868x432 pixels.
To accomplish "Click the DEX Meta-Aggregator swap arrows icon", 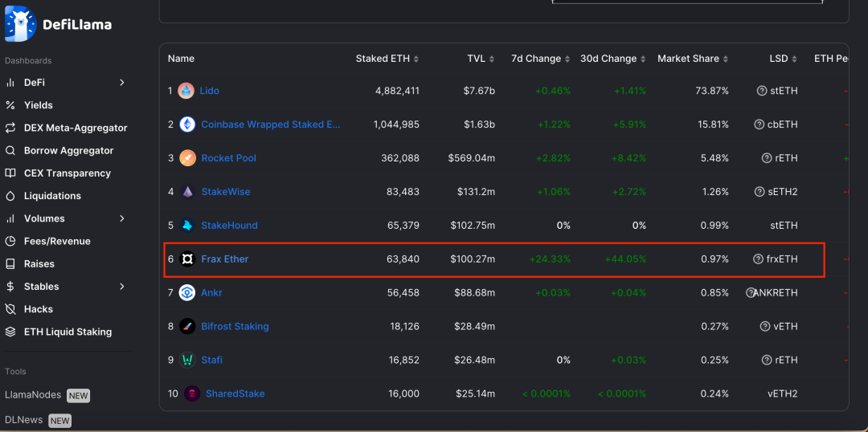I will (10, 128).
